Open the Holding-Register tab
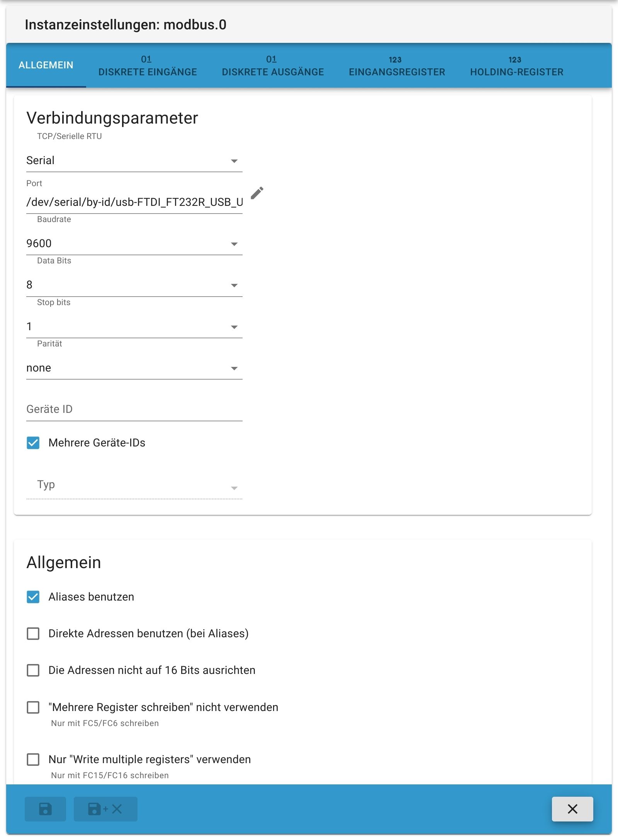This screenshot has height=840, width=618. pos(516,66)
